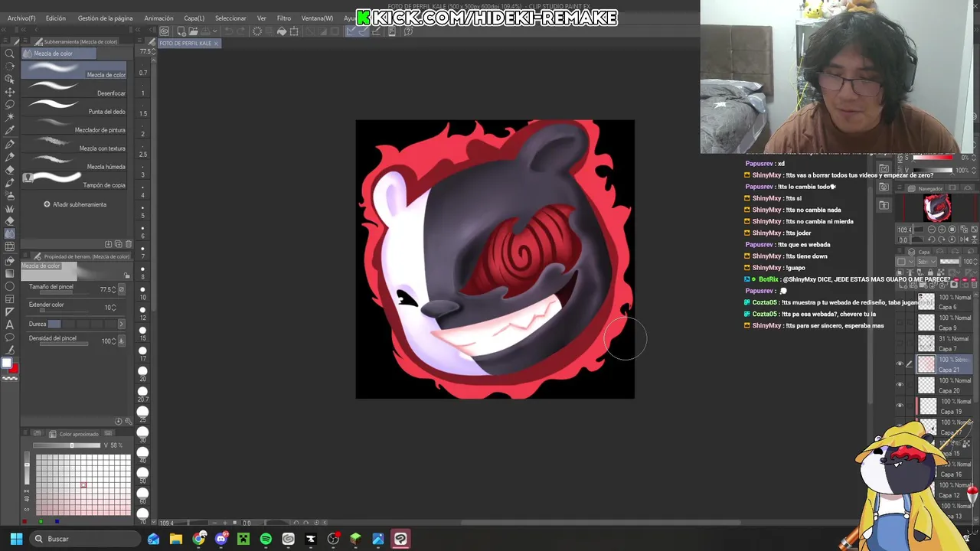Open Spotify from the taskbar

click(266, 539)
